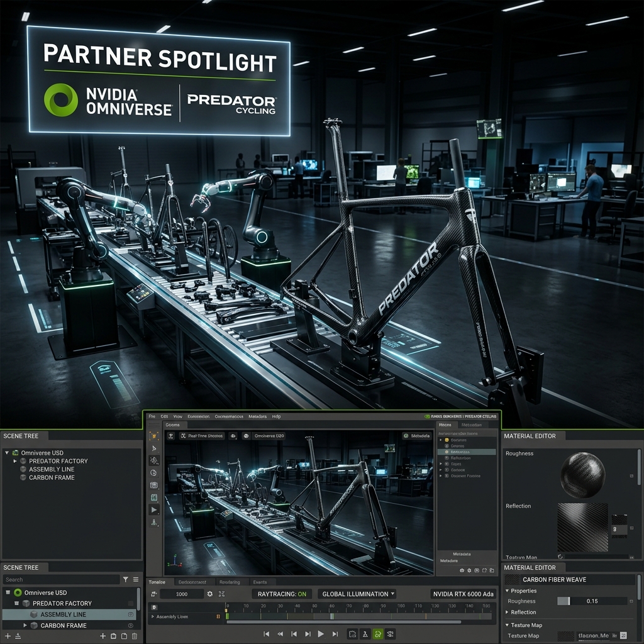Image resolution: width=644 pixels, height=644 pixels.
Task: Click the filter funnel icon beside Search
Action: (x=125, y=579)
